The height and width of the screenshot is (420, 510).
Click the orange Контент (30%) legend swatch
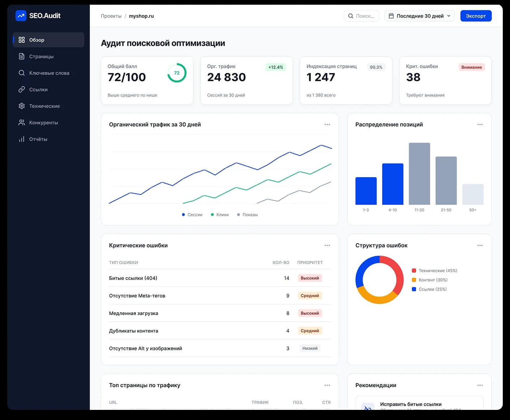(x=414, y=280)
